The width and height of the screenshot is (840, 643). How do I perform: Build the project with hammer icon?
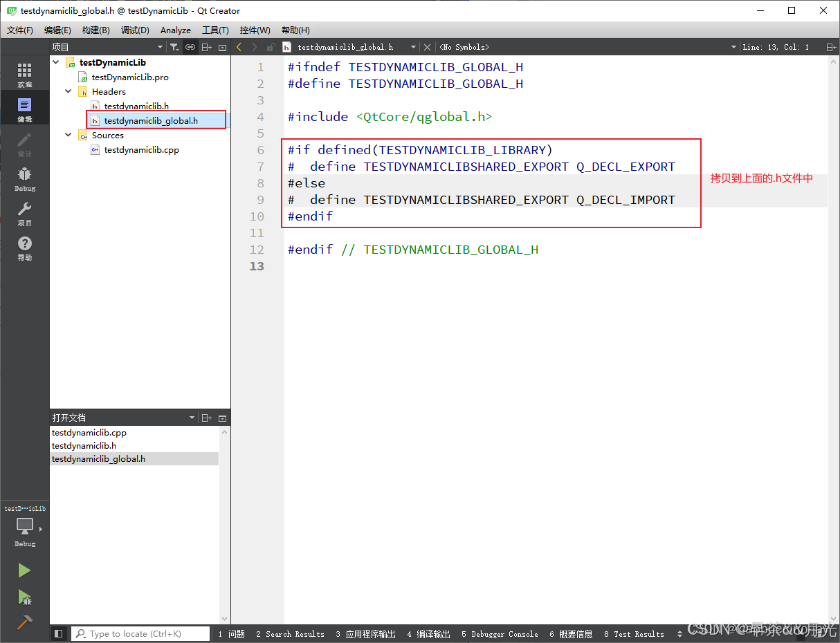(24, 622)
